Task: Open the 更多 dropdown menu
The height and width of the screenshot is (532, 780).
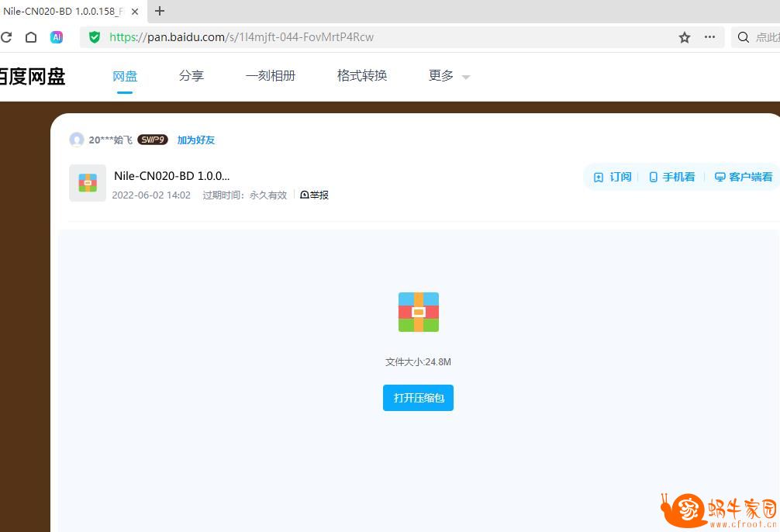Action: pyautogui.click(x=448, y=75)
